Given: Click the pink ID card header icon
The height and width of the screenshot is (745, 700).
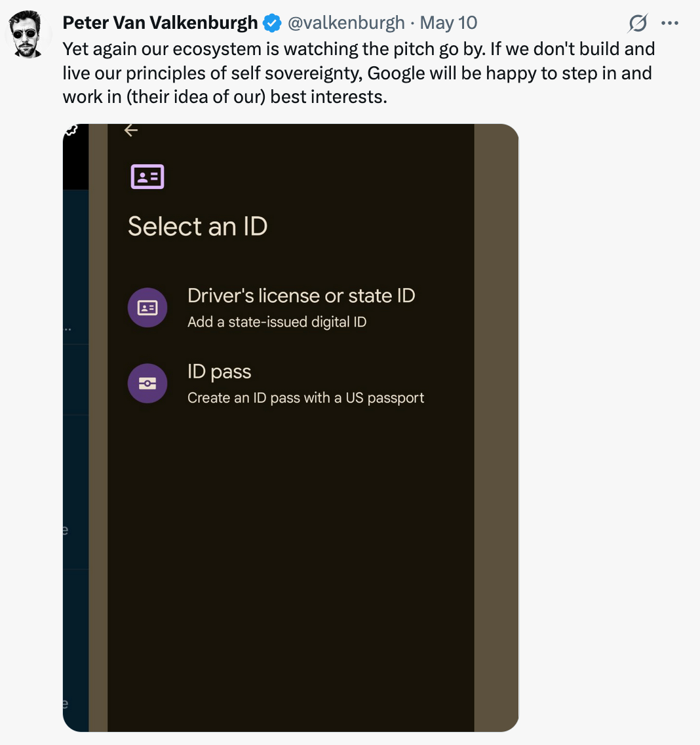Looking at the screenshot, I should pyautogui.click(x=147, y=176).
